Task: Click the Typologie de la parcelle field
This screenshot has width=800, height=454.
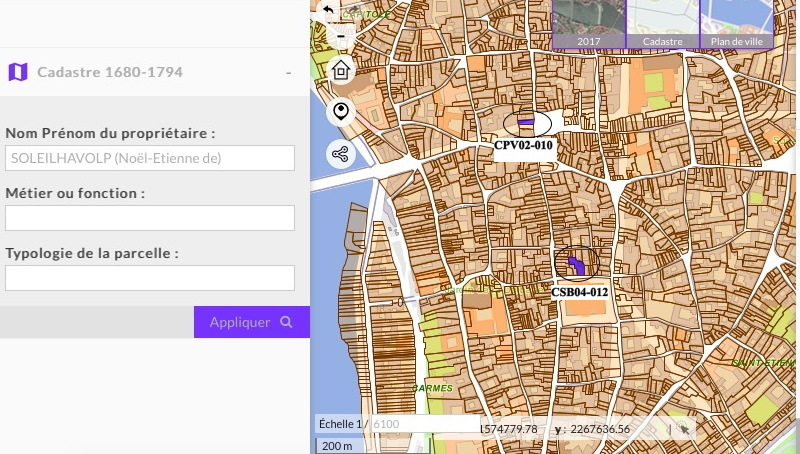Action: [150, 278]
